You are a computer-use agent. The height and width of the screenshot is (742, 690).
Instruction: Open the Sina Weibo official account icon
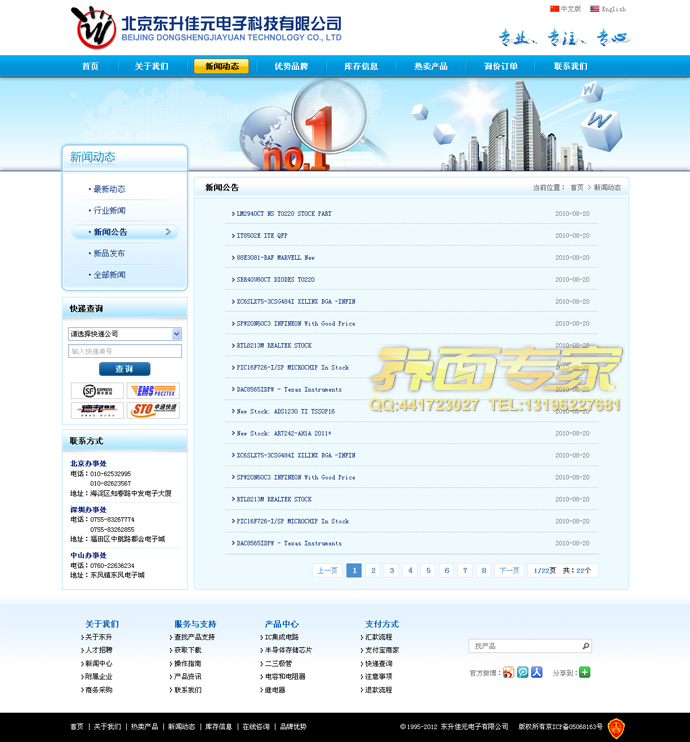point(508,672)
